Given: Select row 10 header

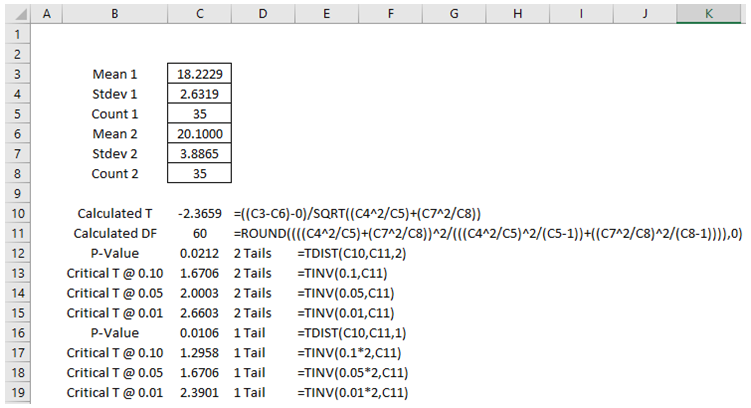Looking at the screenshot, I should pos(18,213).
